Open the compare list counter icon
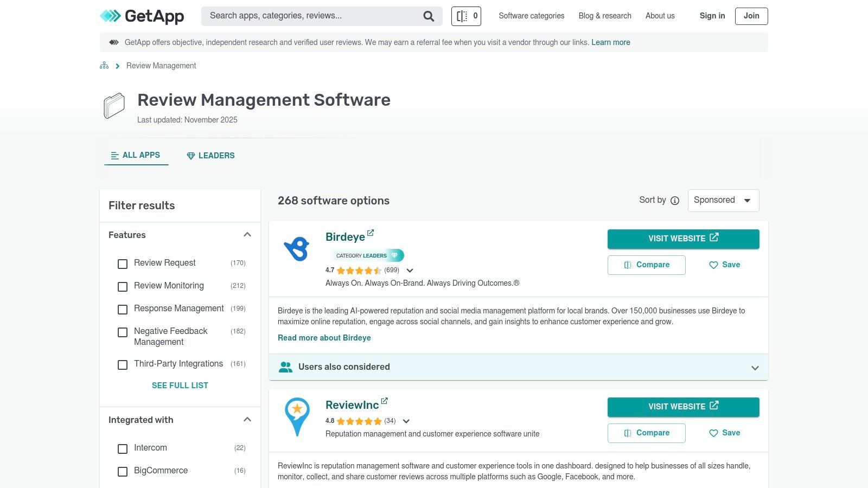Viewport: 868px width, 488px height. point(466,16)
